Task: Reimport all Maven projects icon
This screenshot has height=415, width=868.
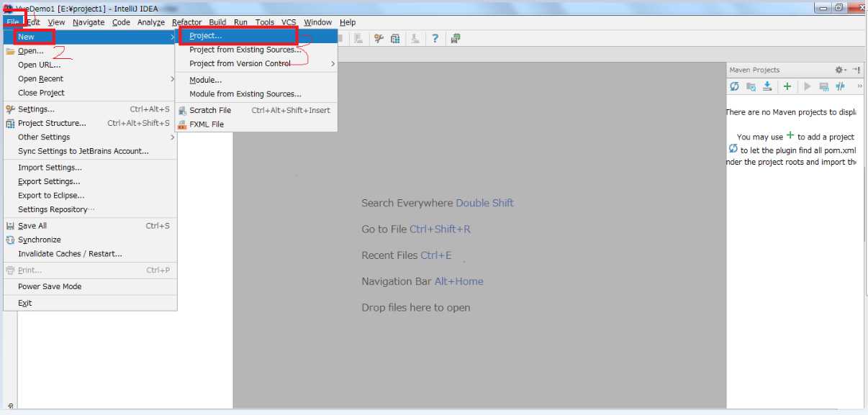Action: pyautogui.click(x=734, y=86)
